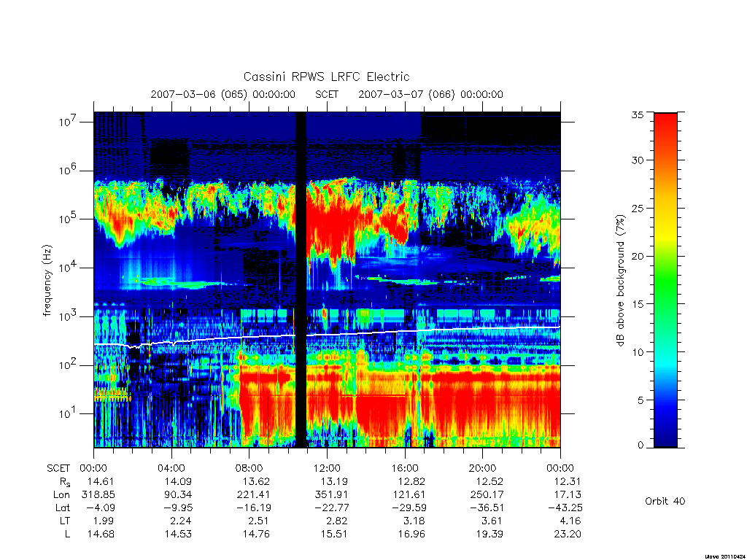
Task: Select the start date '2007-03-06 (065) 00:00:00'
Action: tap(223, 94)
